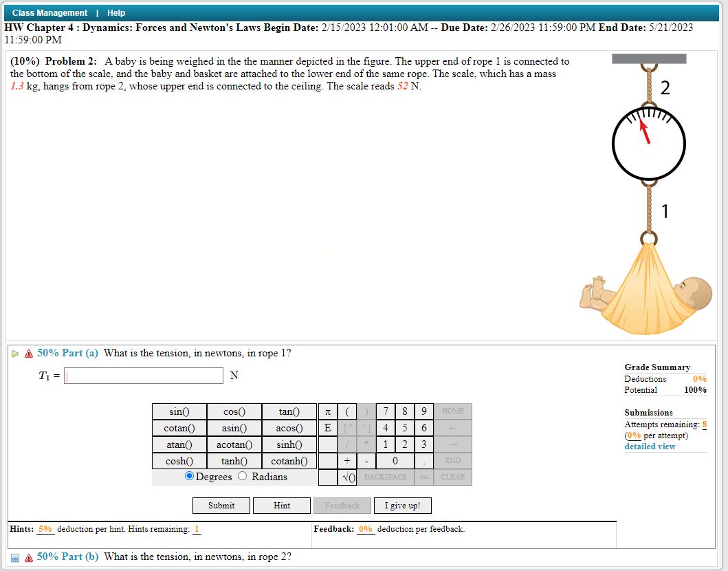Insert an opening parenthesis from the keypad
Image resolution: width=728 pixels, height=571 pixels.
(346, 411)
